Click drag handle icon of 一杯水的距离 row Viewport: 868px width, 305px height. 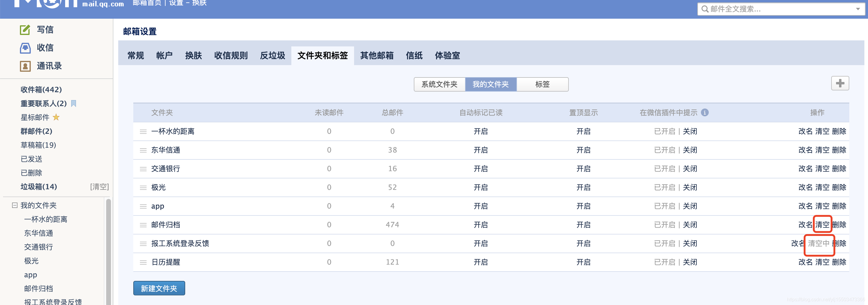pos(143,132)
